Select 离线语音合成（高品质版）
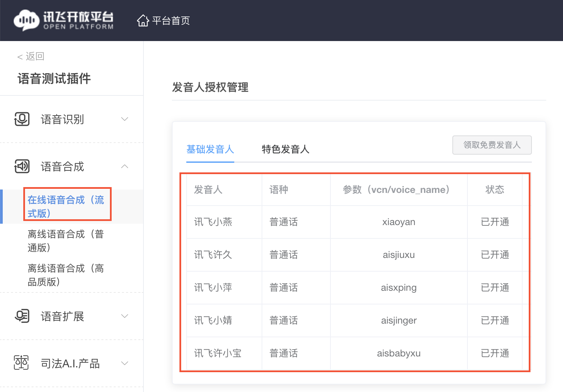The image size is (563, 392). pyautogui.click(x=66, y=275)
